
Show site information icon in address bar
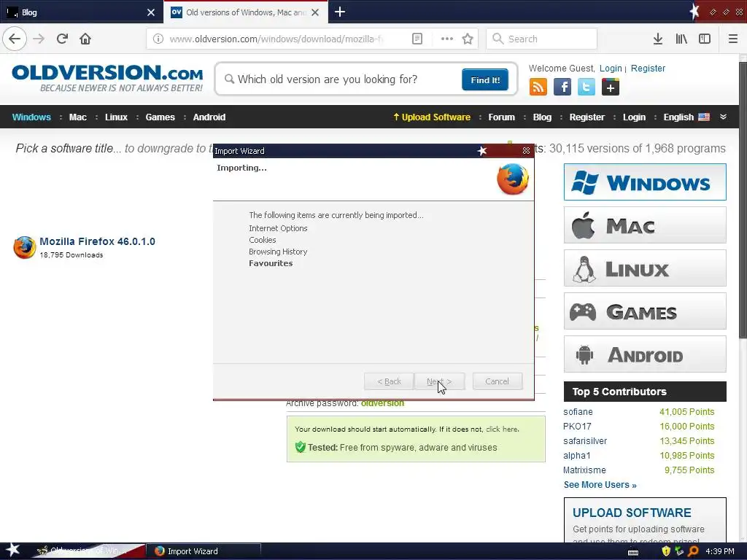click(158, 39)
